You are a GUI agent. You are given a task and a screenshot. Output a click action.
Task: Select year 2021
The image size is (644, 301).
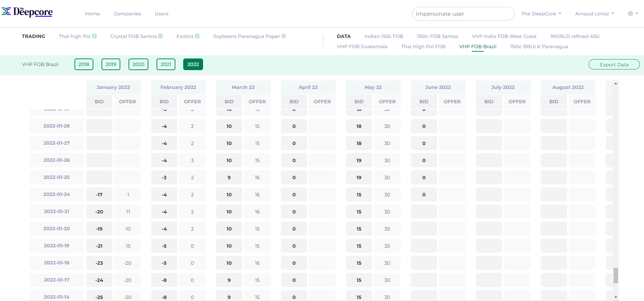coord(166,64)
